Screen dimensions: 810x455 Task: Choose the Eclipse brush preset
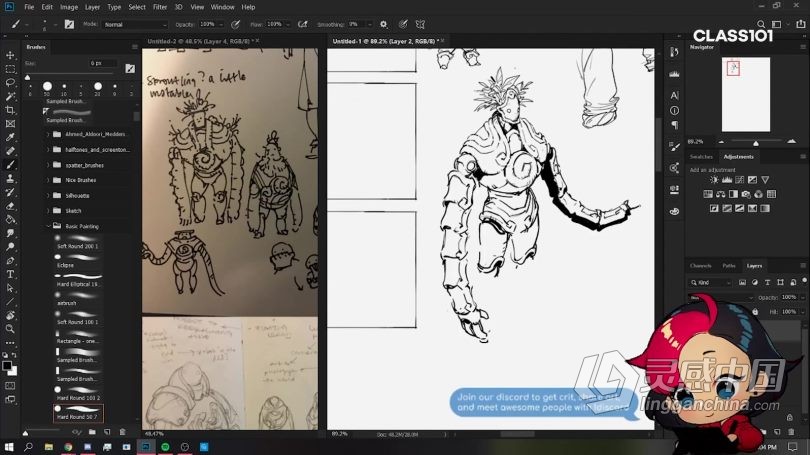78,260
